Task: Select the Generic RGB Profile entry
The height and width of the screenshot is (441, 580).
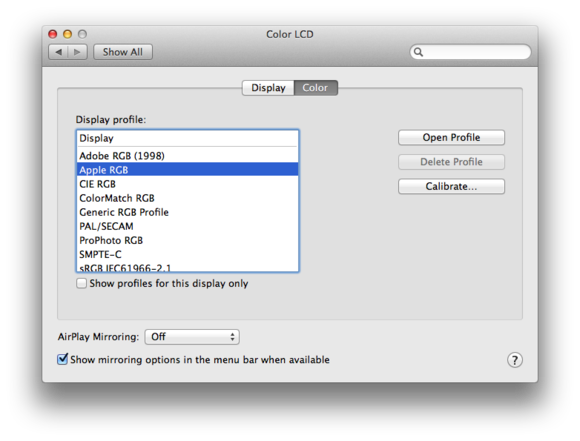Action: [188, 212]
